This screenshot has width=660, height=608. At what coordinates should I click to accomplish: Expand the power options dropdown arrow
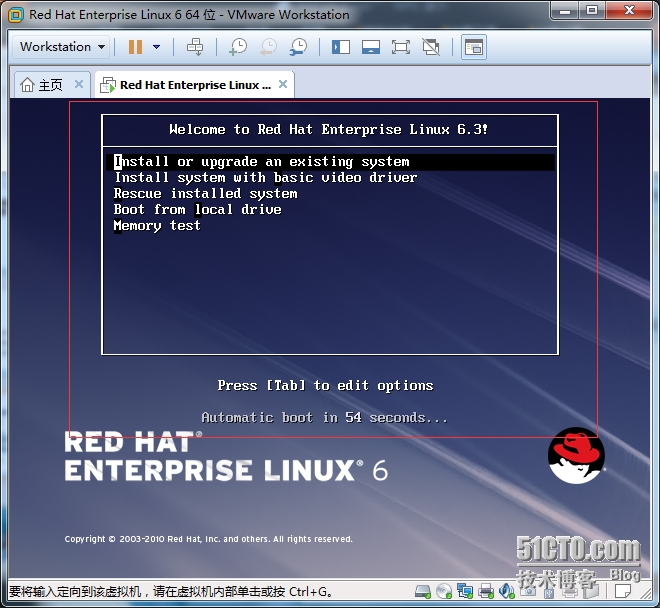[x=156, y=47]
